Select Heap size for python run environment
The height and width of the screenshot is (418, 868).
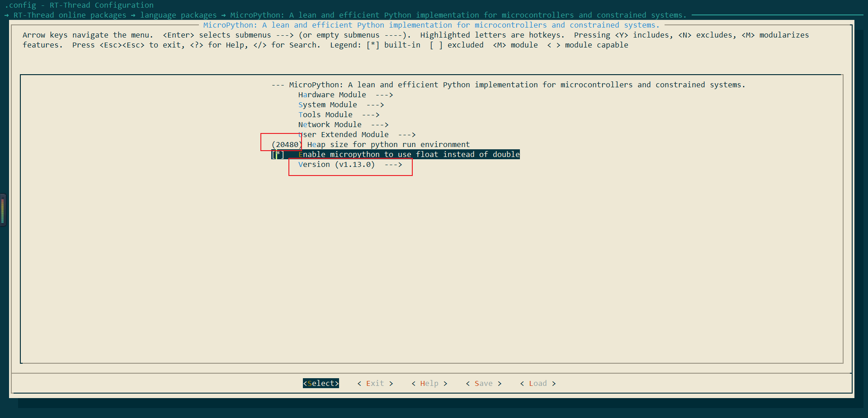tap(388, 144)
